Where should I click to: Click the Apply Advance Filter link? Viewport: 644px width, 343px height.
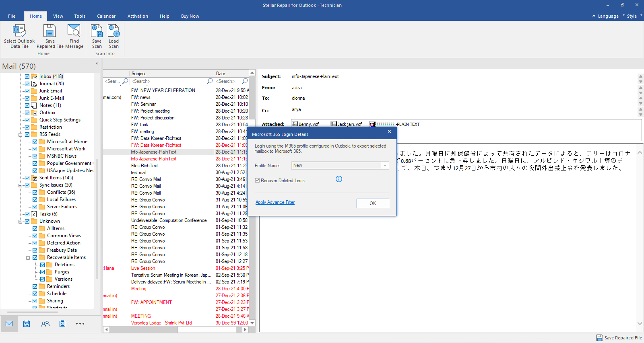click(275, 202)
